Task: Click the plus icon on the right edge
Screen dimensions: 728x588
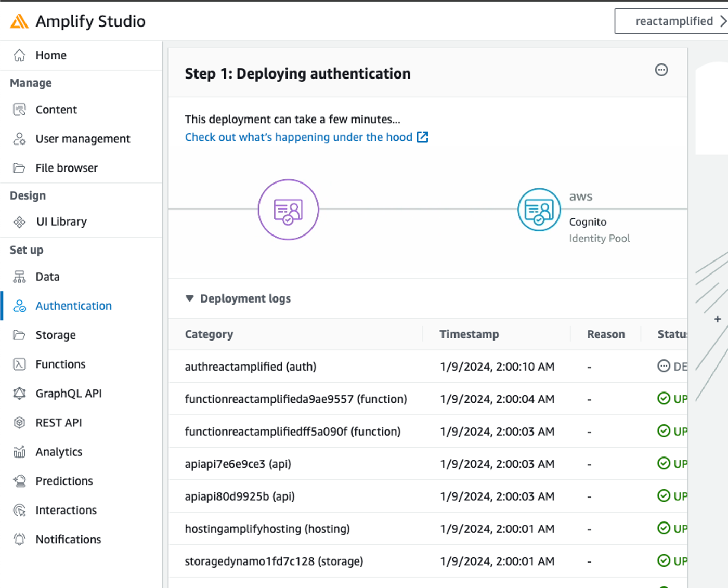Action: point(717,319)
